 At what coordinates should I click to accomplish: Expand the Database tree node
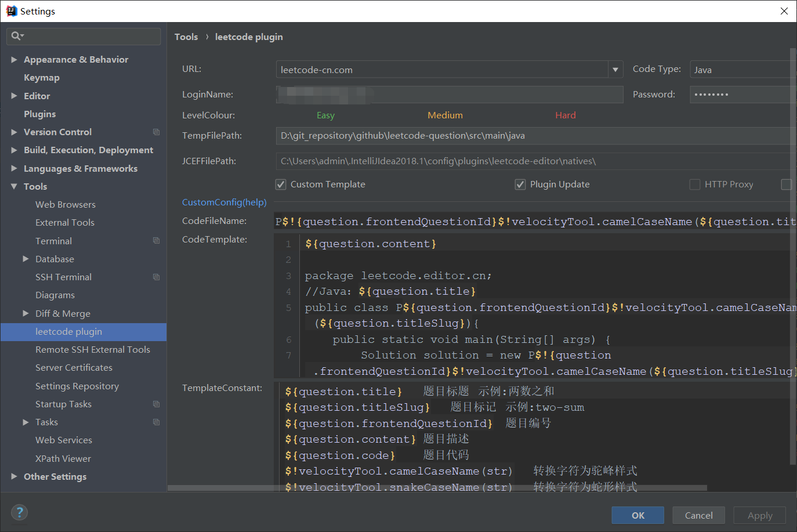(24, 259)
